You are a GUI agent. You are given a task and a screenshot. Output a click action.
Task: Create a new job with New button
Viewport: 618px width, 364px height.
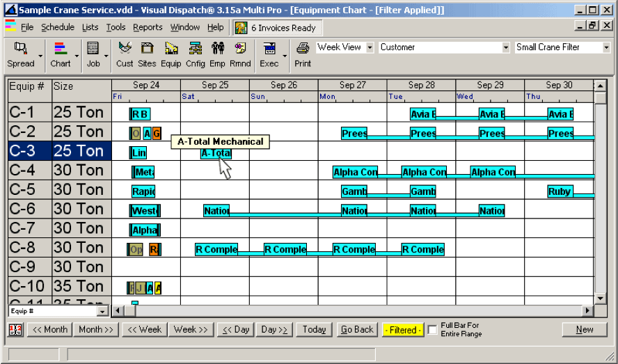point(585,330)
